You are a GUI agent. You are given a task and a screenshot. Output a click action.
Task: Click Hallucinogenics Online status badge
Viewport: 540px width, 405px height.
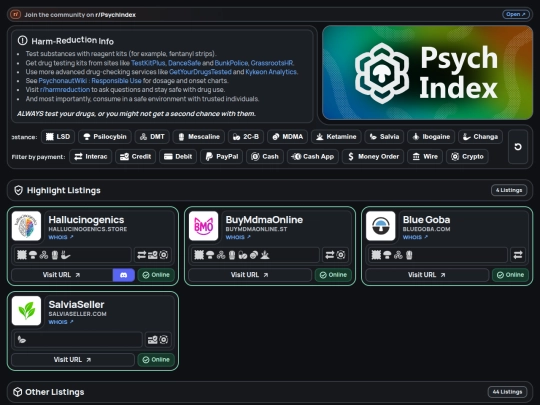(x=156, y=275)
